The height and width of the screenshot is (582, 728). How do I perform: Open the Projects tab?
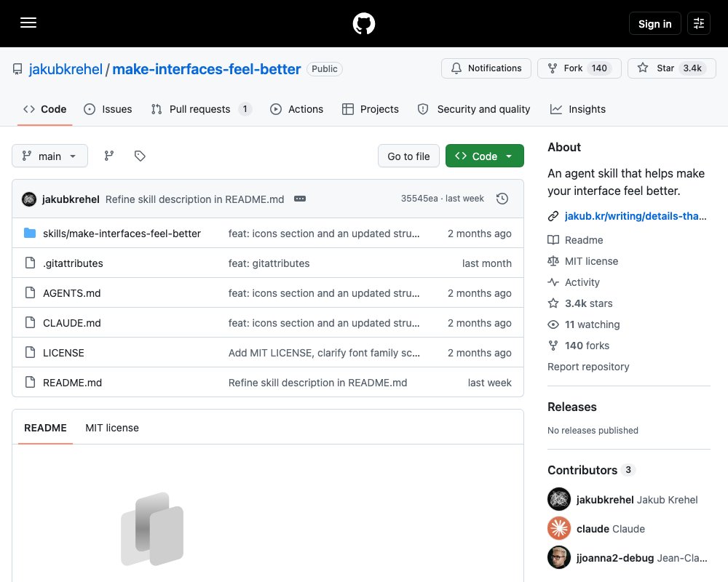pyautogui.click(x=371, y=109)
